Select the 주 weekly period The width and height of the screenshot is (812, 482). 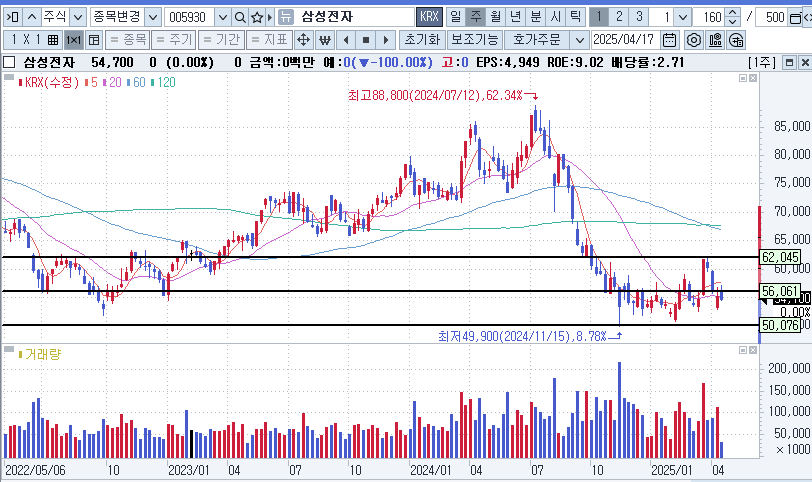click(x=475, y=17)
